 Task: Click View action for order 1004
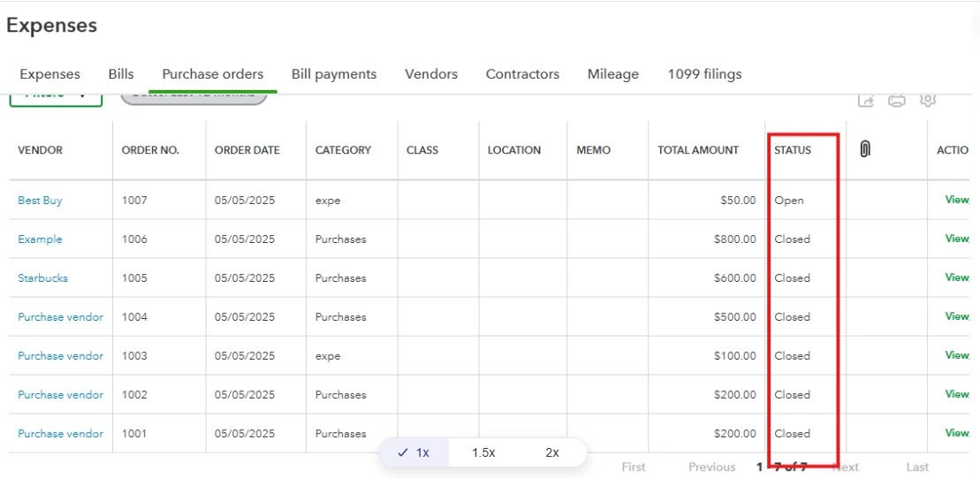point(957,316)
